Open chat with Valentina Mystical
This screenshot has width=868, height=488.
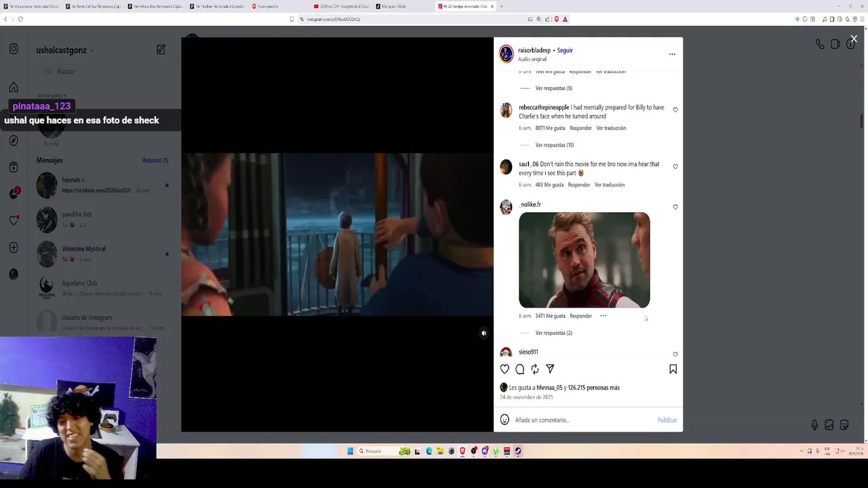tap(103, 253)
